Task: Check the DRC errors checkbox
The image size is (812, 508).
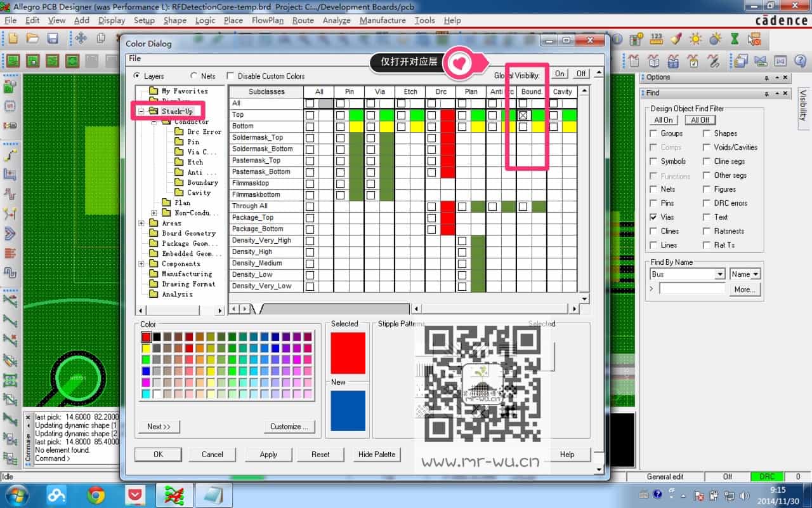Action: pos(707,203)
